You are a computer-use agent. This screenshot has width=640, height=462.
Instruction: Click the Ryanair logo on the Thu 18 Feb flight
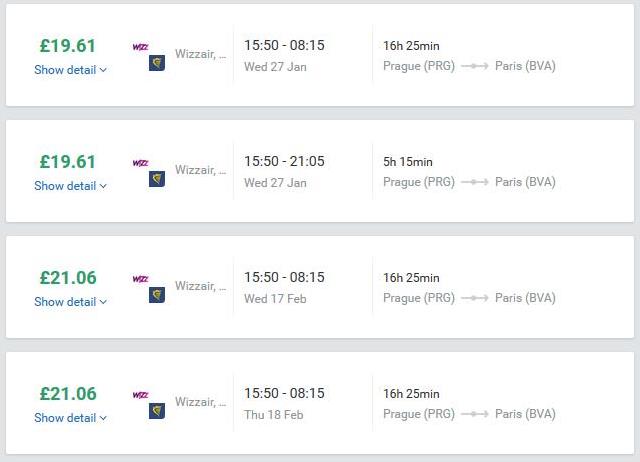pyautogui.click(x=157, y=411)
